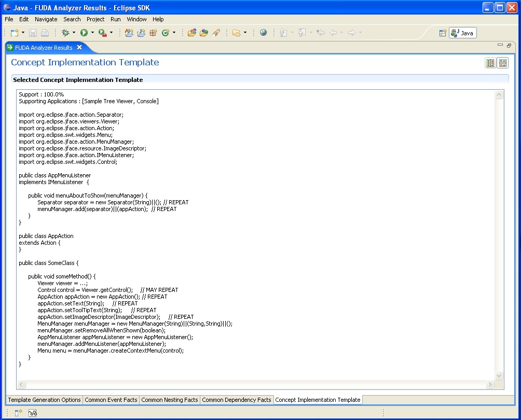Click the 'Selected Concept Implementation Template' section header
This screenshot has height=420, width=521.
click(x=78, y=80)
